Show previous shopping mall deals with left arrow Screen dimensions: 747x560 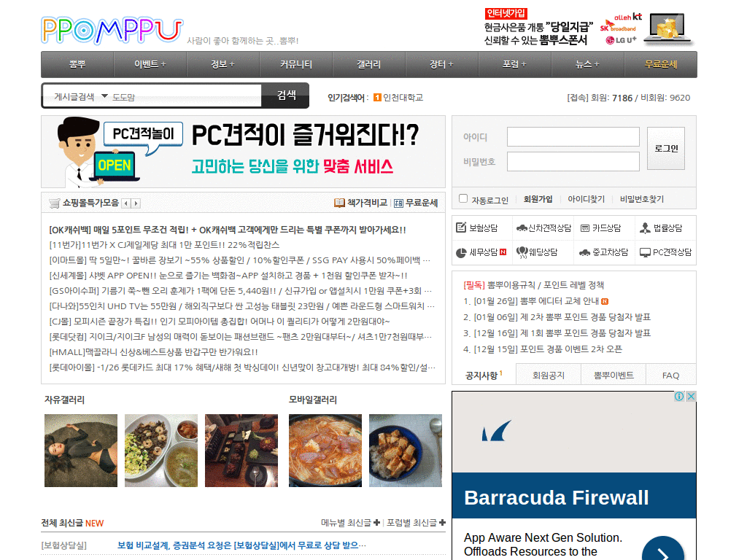pyautogui.click(x=125, y=203)
